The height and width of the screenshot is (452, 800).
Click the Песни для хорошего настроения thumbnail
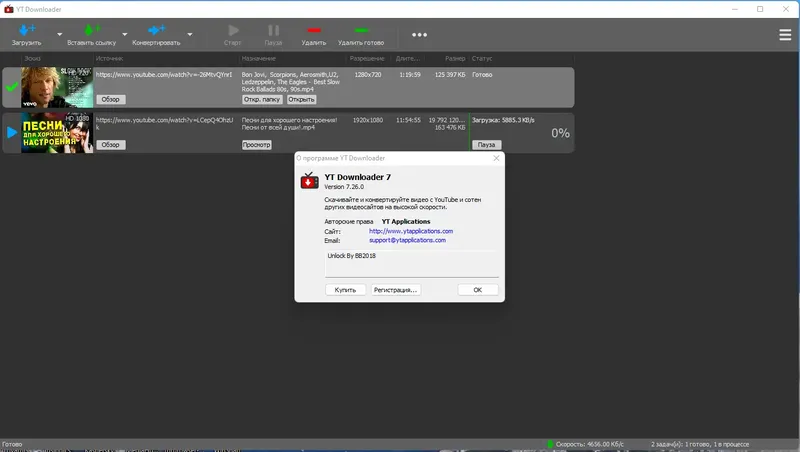[57, 133]
